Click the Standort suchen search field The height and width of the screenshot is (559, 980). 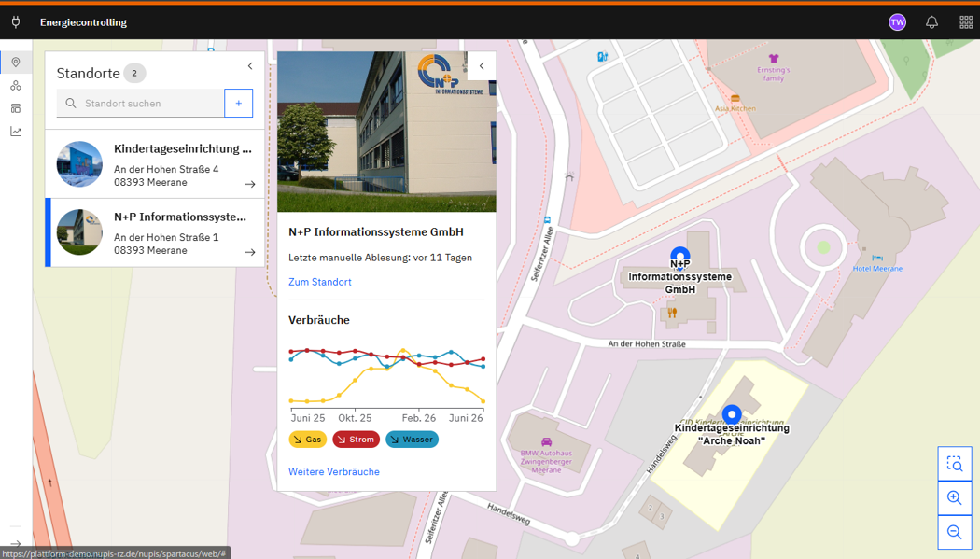coord(141,103)
